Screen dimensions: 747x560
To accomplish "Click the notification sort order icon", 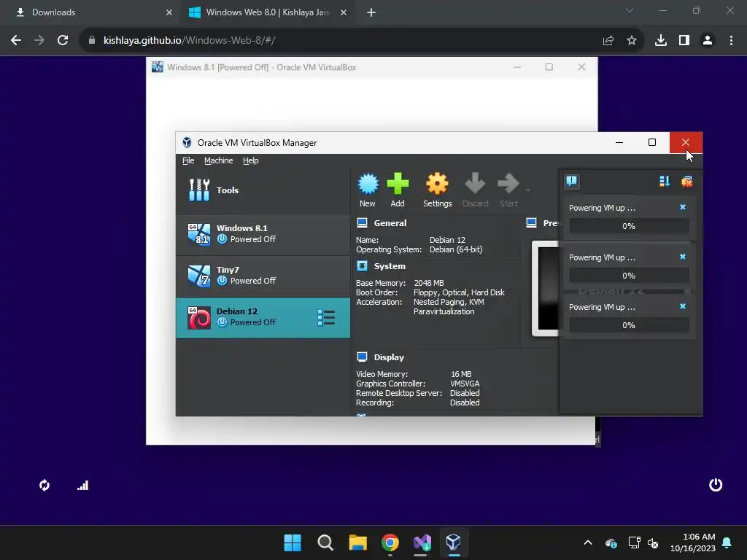I will coord(665,181).
